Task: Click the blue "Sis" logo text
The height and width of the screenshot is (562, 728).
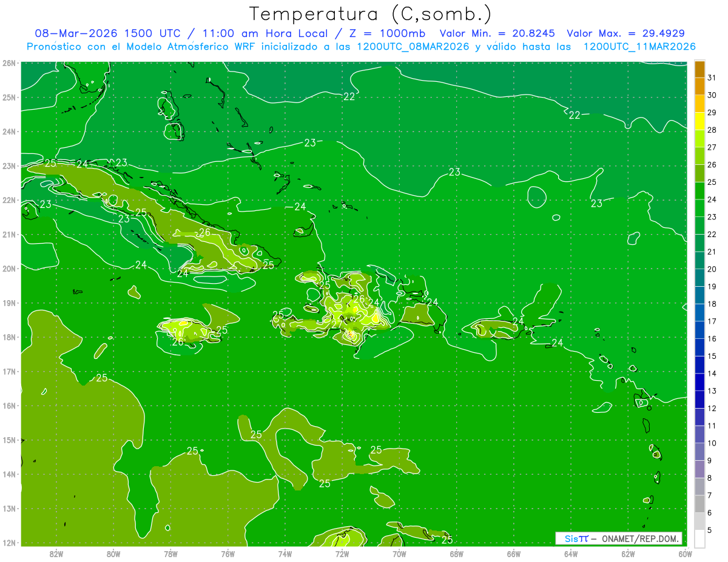Action: [x=571, y=538]
